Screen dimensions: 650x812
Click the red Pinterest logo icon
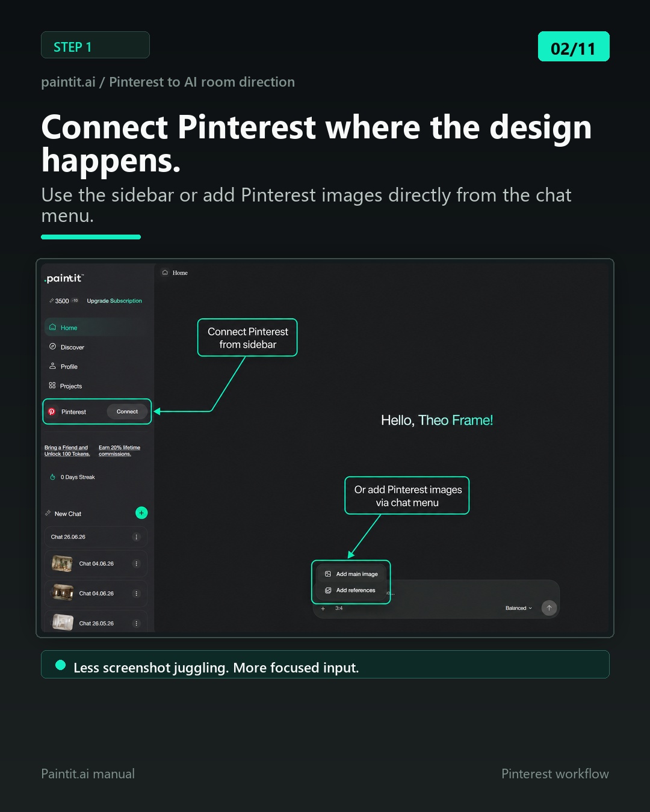[52, 411]
